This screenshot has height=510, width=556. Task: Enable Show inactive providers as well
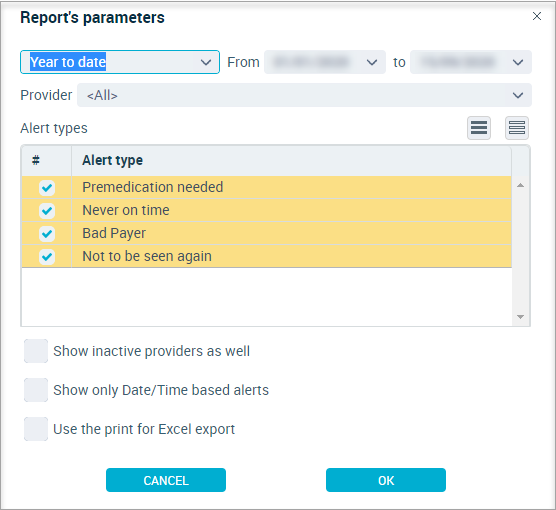point(36,351)
